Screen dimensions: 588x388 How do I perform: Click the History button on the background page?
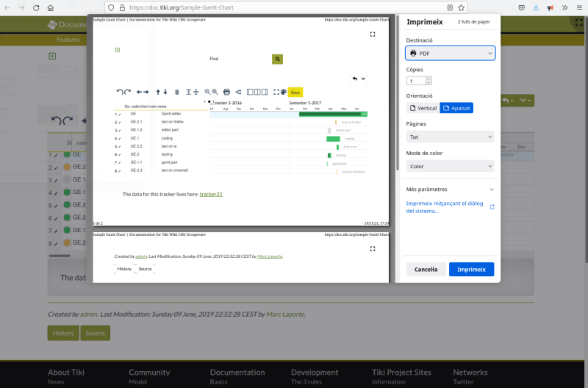(63, 333)
